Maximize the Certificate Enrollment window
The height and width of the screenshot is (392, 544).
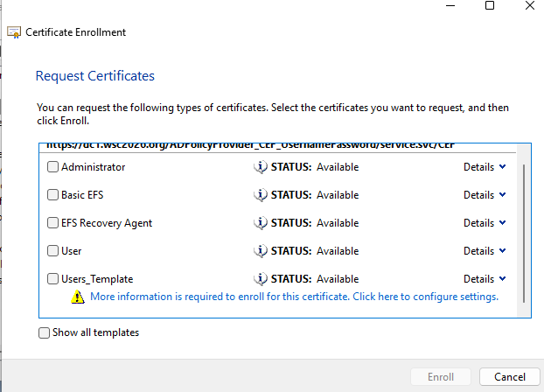(x=490, y=5)
